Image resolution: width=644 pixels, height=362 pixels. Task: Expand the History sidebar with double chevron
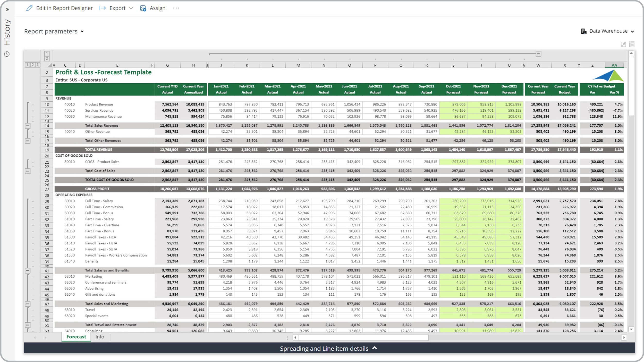(x=7, y=10)
